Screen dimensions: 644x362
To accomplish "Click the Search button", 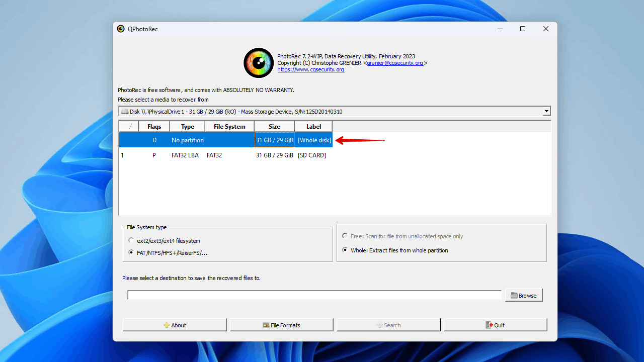I will [x=388, y=325].
